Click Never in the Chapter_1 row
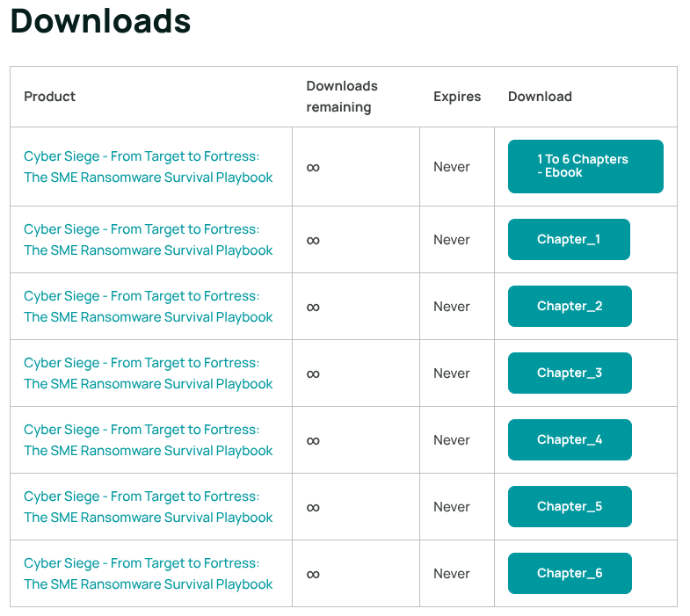Screen dimensions: 690x616 [x=452, y=240]
